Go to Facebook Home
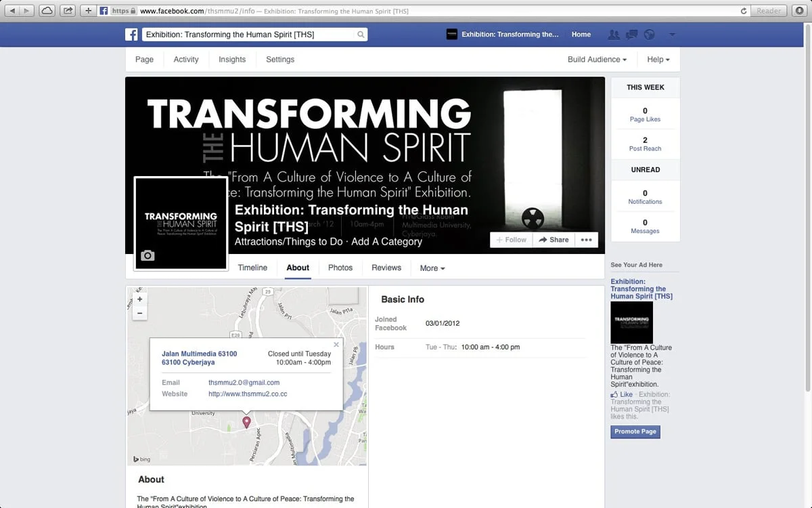812x508 pixels. [581, 35]
